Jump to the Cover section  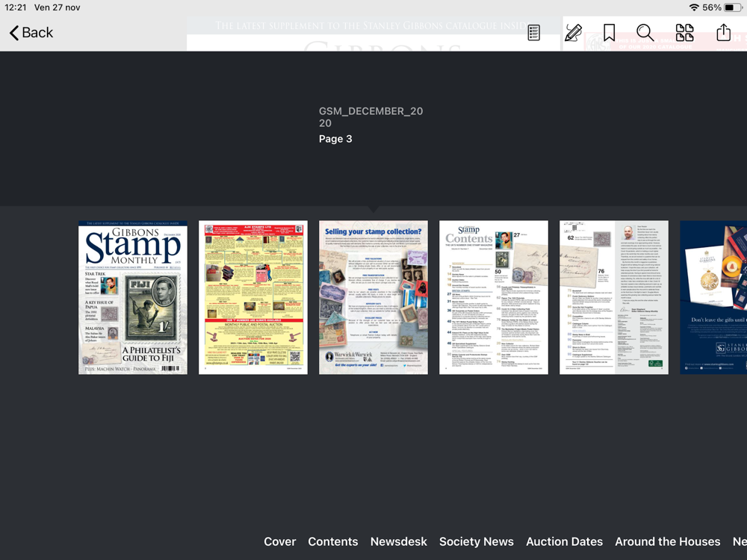[279, 541]
